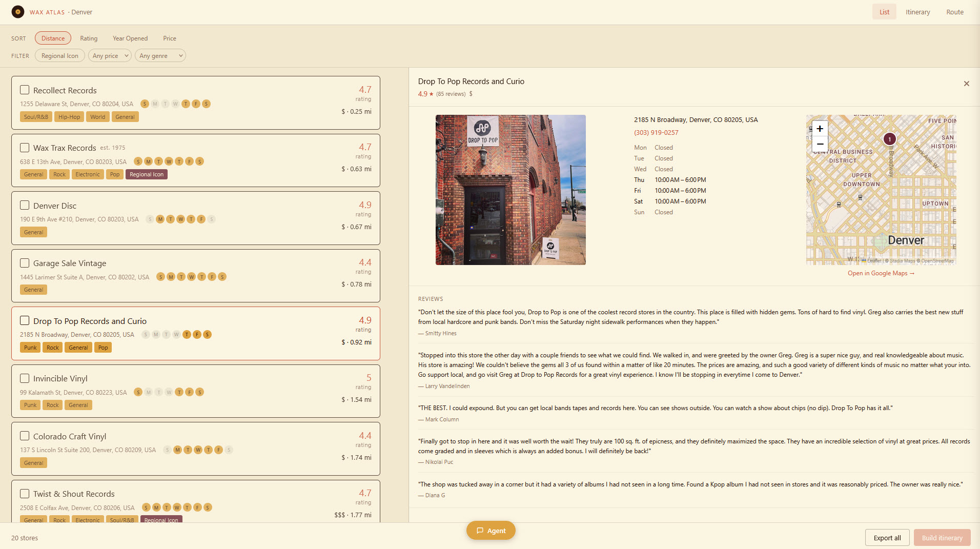Screen dimensions: 980x549
Task: Click Build itinerary button
Action: [942, 538]
